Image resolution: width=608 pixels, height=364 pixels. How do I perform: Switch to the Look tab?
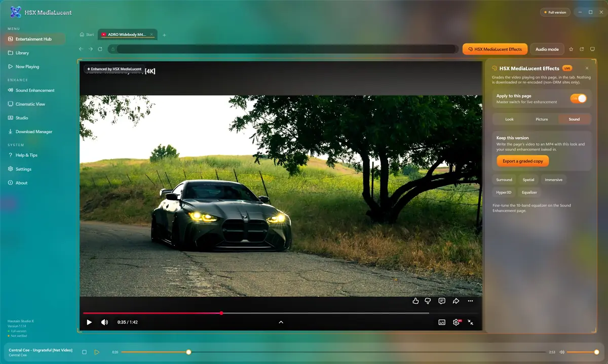pos(510,119)
